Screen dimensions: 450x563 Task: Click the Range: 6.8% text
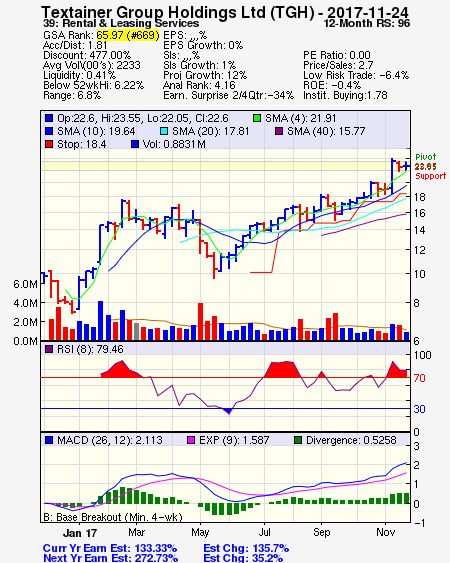click(72, 96)
